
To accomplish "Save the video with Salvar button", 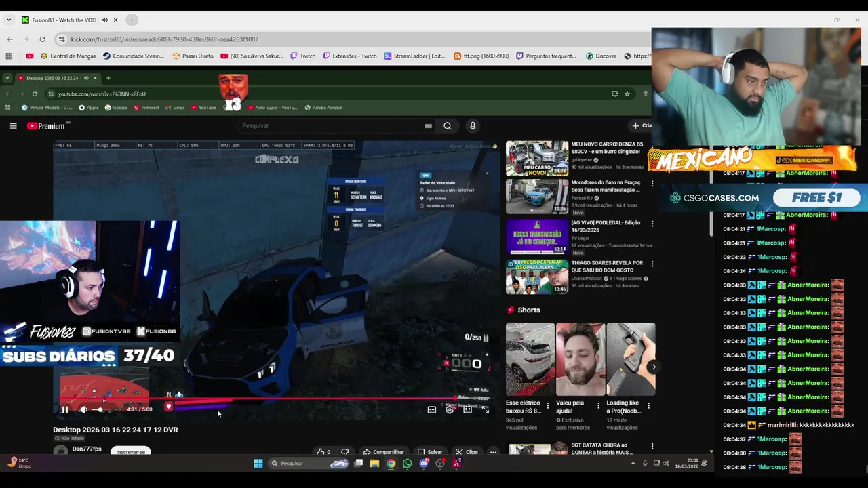I will pos(430,452).
